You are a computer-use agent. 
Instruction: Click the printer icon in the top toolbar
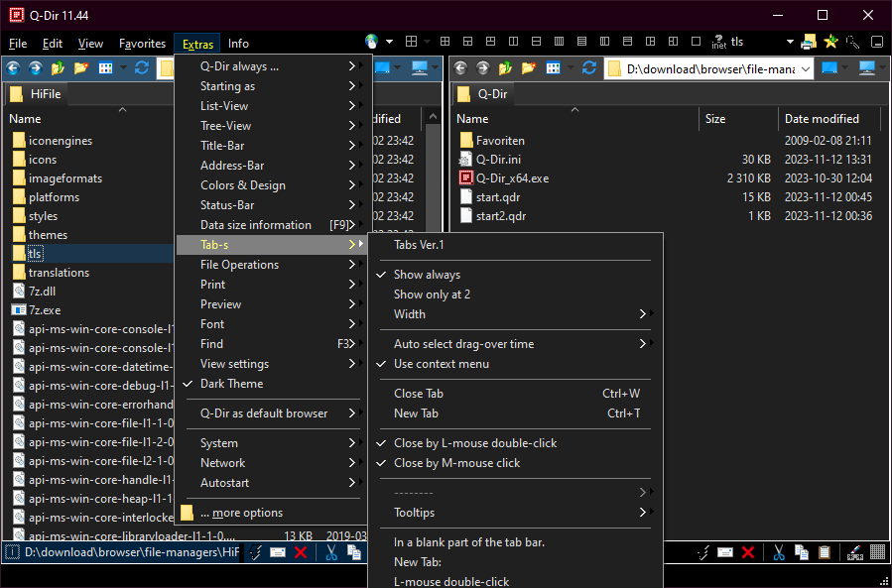[809, 43]
